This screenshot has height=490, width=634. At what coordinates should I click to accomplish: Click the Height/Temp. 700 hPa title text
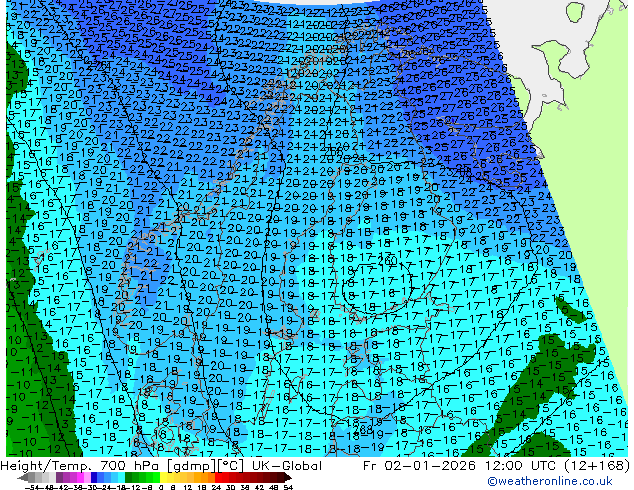coord(80,466)
